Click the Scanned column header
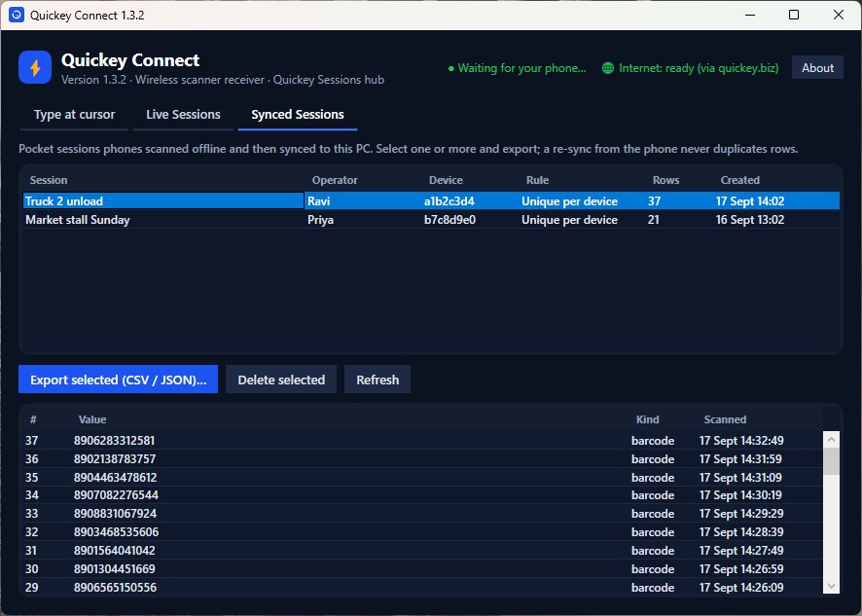The width and height of the screenshot is (862, 616). 725,419
